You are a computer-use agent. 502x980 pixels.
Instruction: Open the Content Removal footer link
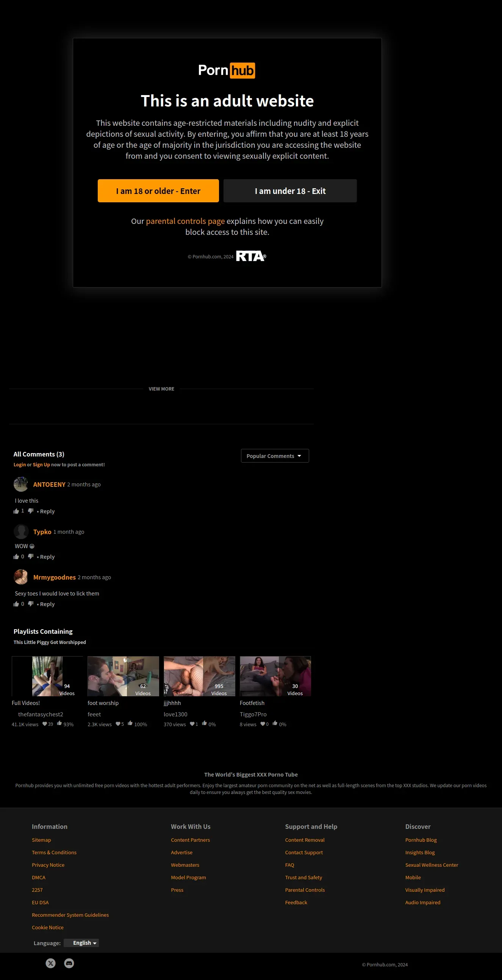coord(305,839)
